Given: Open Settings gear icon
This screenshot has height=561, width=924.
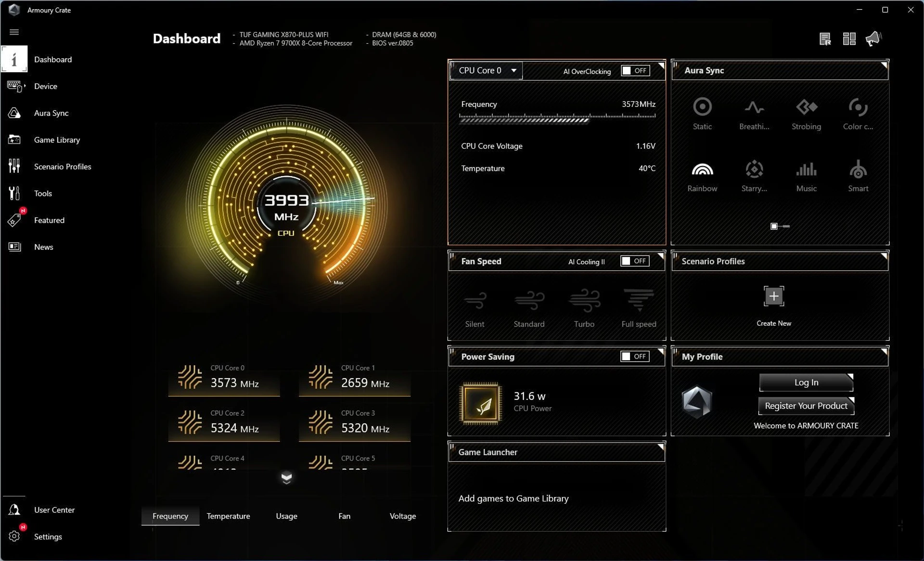Looking at the screenshot, I should (14, 536).
